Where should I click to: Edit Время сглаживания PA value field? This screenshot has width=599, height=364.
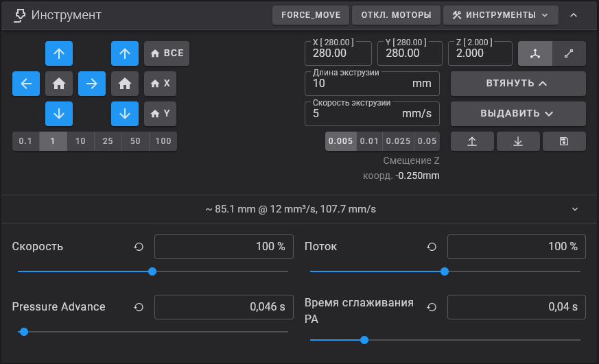coord(517,307)
